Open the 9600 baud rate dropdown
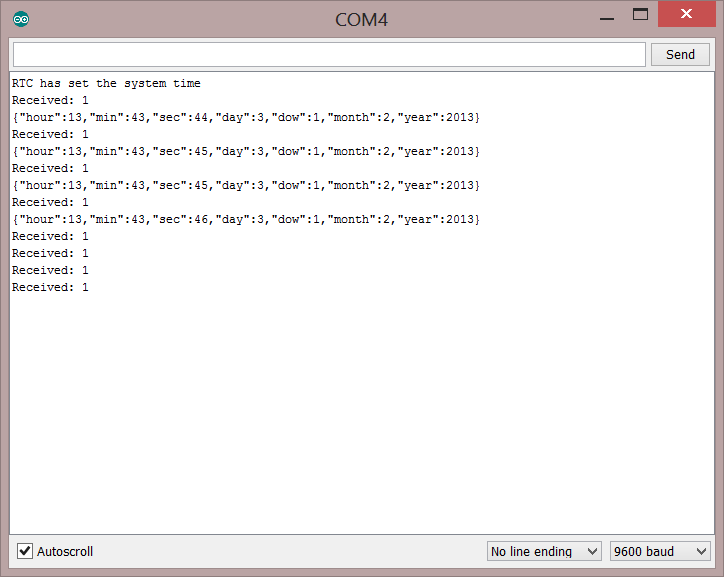This screenshot has height=577, width=724. 660,551
